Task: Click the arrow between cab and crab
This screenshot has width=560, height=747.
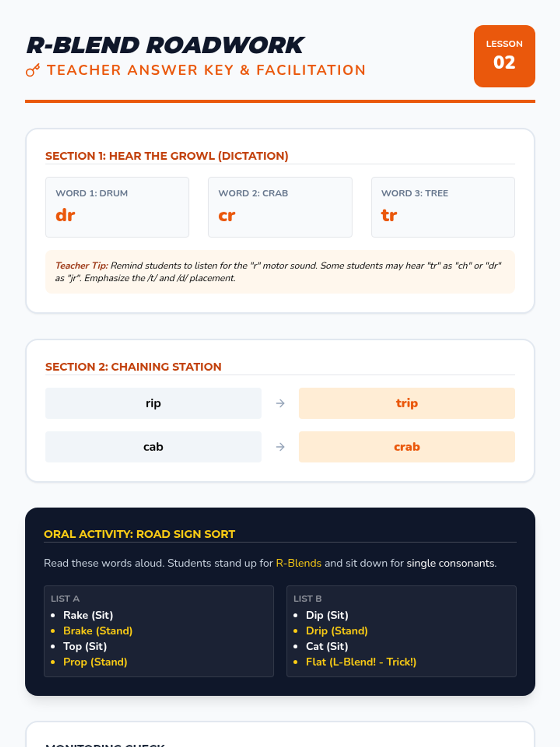Action: [280, 447]
